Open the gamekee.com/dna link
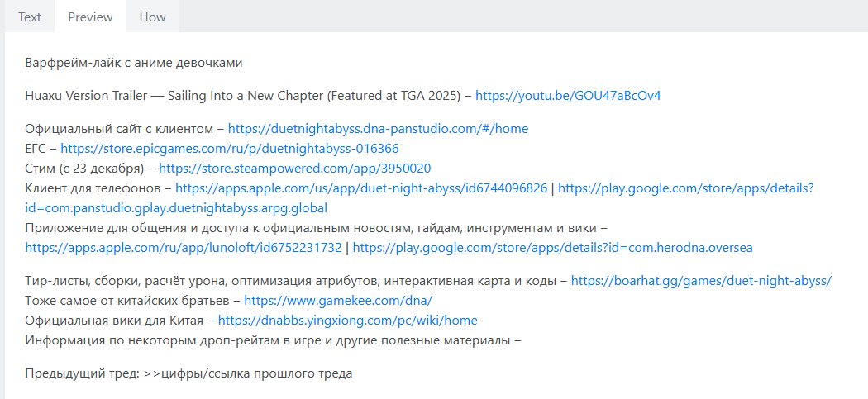The image size is (868, 399). tap(338, 301)
